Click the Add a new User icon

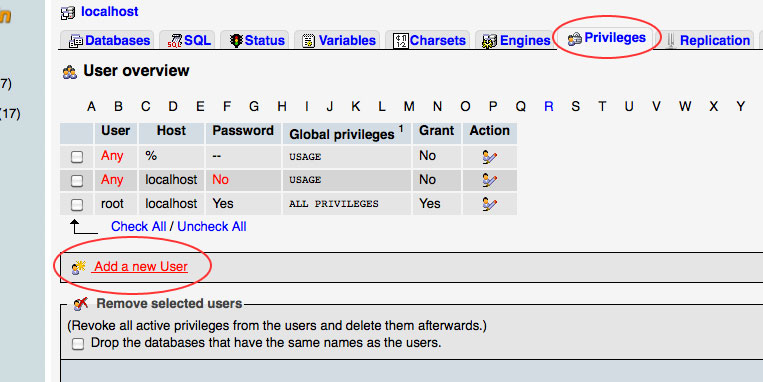pyautogui.click(x=79, y=267)
